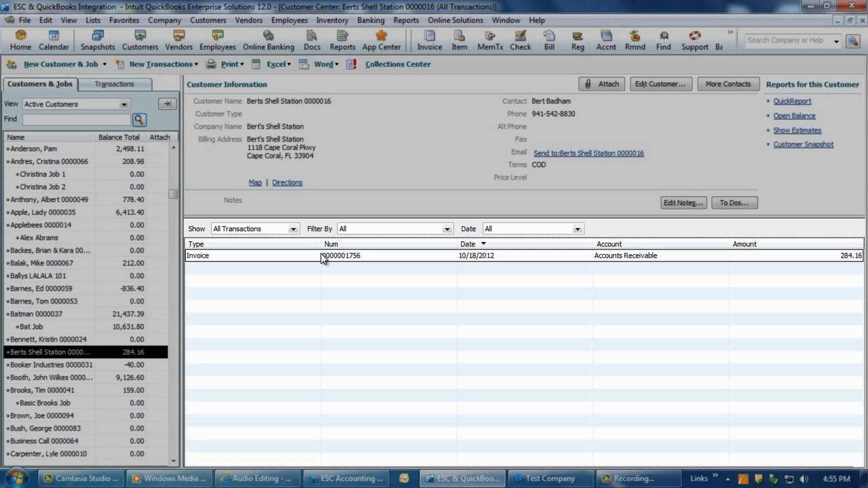Open the File menu
This screenshot has height=488, width=868.
click(24, 20)
